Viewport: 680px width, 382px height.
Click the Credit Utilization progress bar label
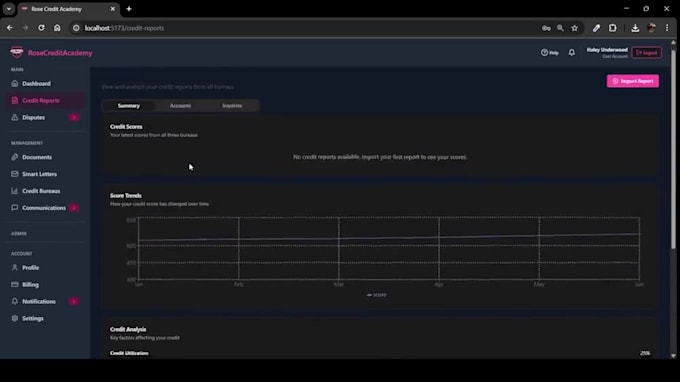coord(129,353)
